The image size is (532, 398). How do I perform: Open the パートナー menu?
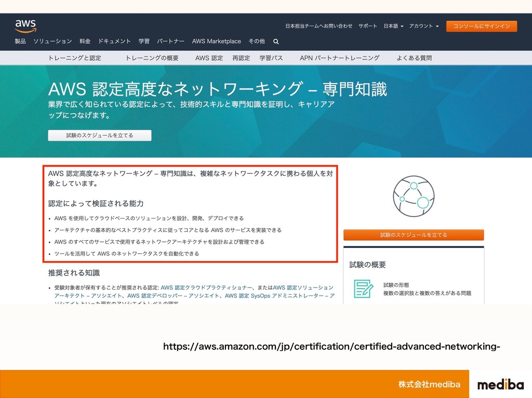[x=170, y=42]
